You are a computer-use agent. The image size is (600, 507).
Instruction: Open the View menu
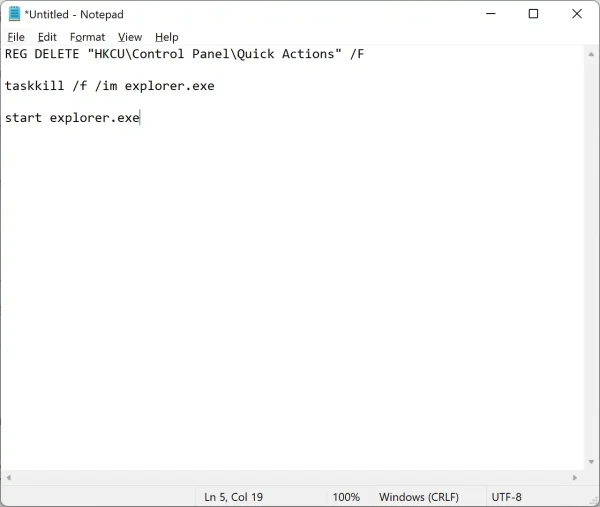pos(130,37)
